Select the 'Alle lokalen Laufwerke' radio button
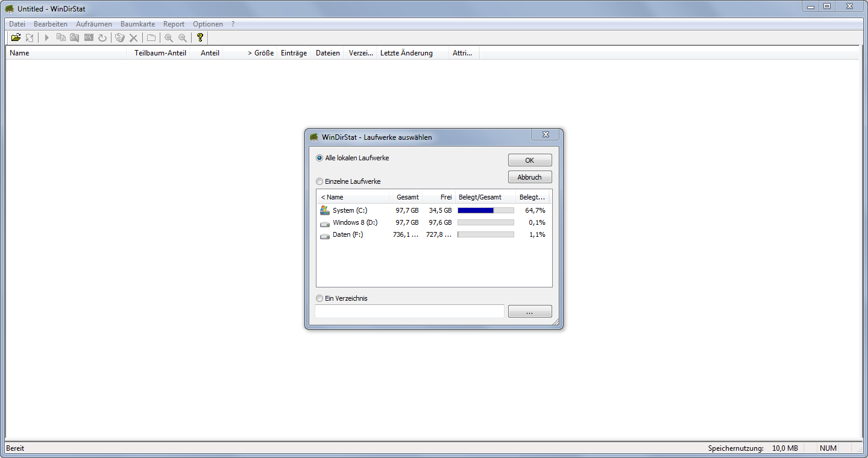This screenshot has height=458, width=868. click(x=319, y=158)
